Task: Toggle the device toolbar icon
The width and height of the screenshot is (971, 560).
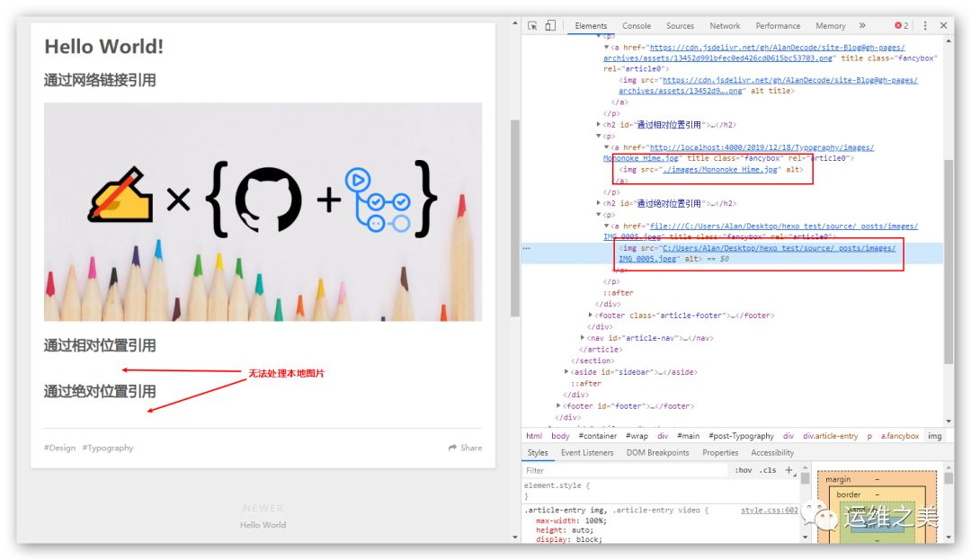Action: (550, 25)
